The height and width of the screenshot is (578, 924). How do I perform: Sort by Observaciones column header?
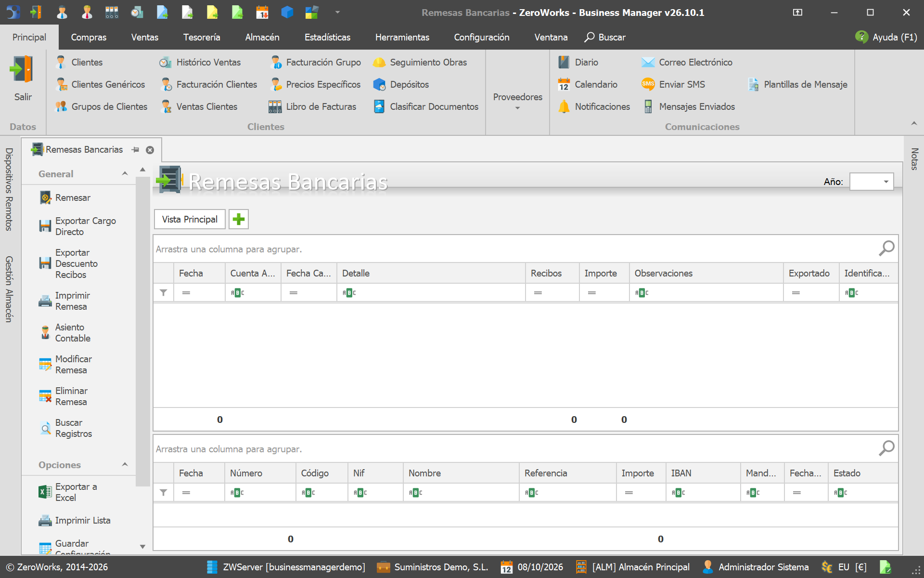706,273
